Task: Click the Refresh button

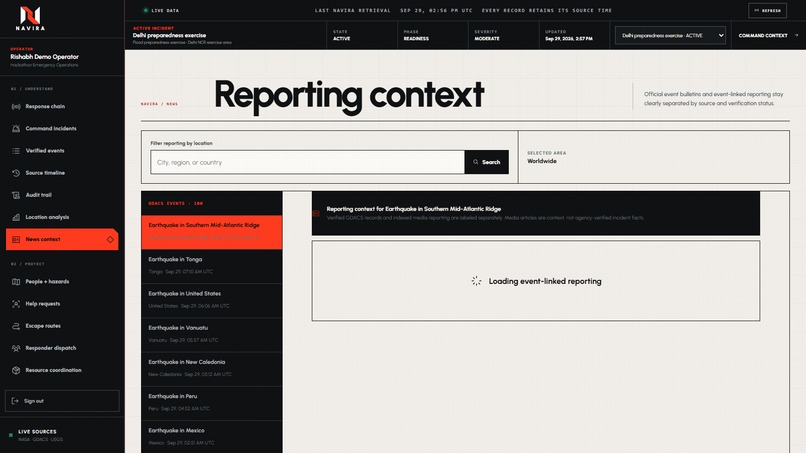Action: pos(767,10)
